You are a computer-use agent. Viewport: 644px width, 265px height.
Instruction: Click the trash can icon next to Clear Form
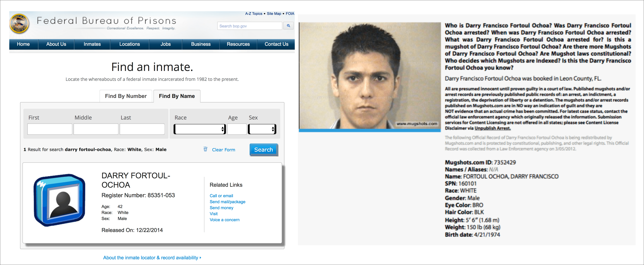(x=205, y=149)
